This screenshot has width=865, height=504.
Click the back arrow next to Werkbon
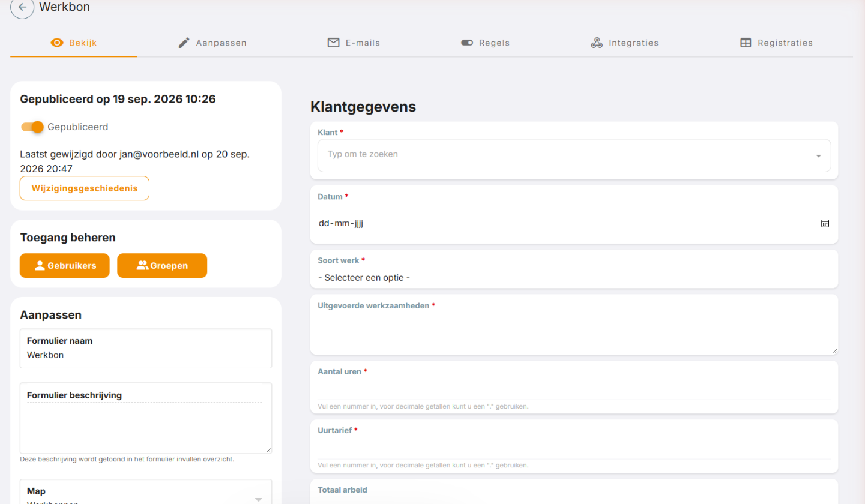click(x=22, y=8)
